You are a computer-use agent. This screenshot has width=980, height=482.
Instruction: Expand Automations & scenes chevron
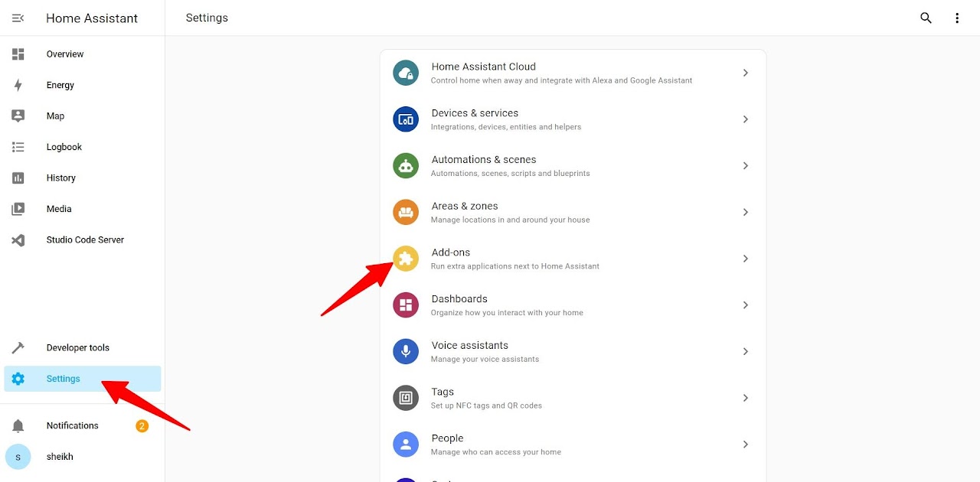(x=746, y=166)
